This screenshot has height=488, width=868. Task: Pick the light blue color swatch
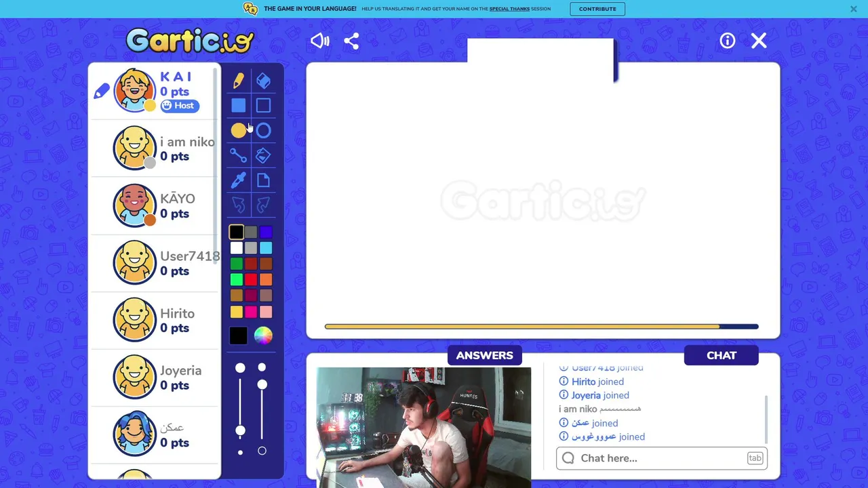(266, 248)
